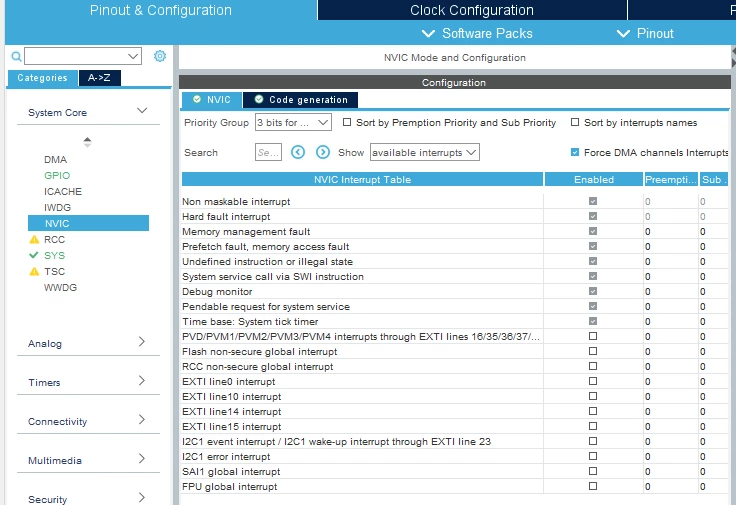Select Hard fault interrupt row
736x505 pixels.
tap(455, 216)
